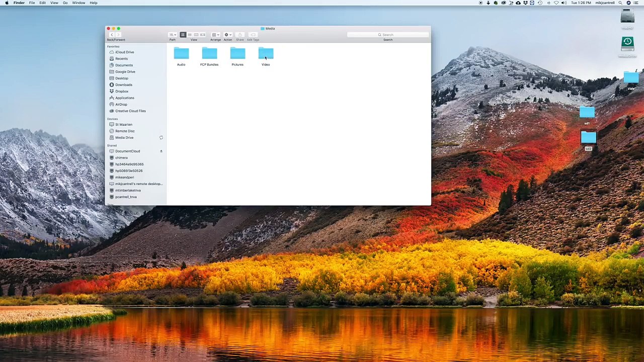Open the Path dropdown in toolbar
The width and height of the screenshot is (644, 362).
(x=173, y=35)
